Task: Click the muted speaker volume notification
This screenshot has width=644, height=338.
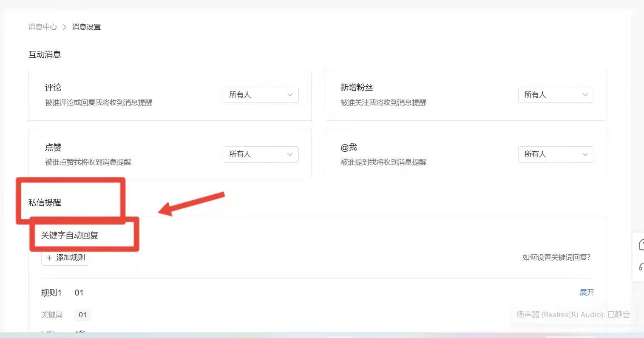Action: point(572,315)
